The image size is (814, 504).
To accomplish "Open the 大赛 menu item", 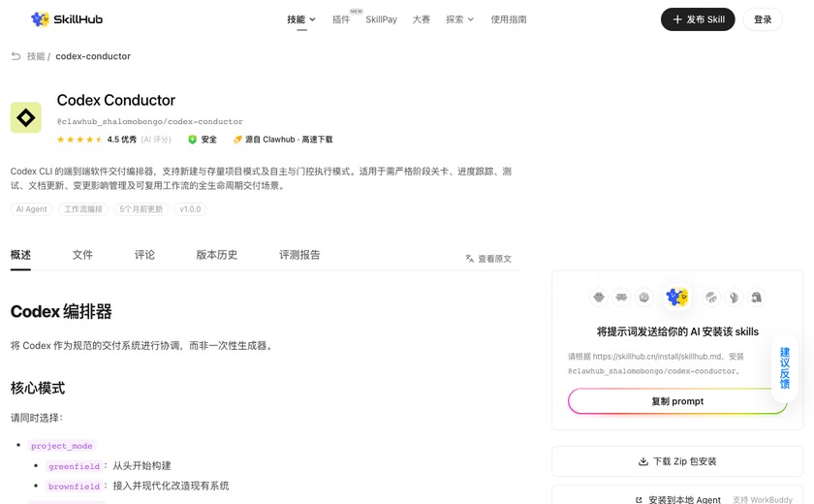I will tap(421, 19).
